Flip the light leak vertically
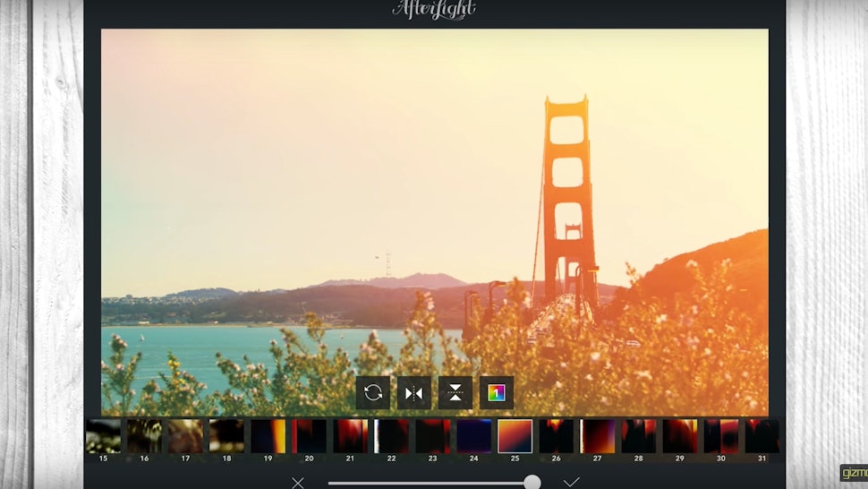Screen dimensions: 868x489 tap(455, 392)
